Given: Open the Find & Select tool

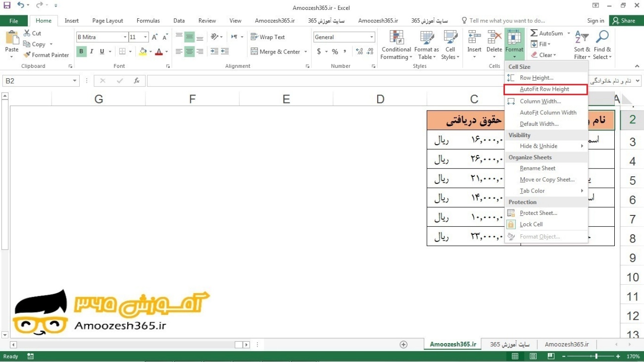Looking at the screenshot, I should click(602, 45).
